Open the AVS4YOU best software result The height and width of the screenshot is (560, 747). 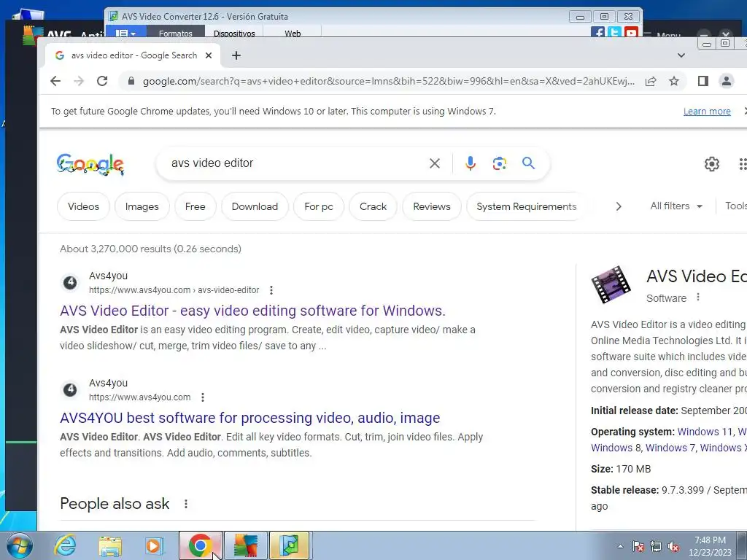[250, 418]
